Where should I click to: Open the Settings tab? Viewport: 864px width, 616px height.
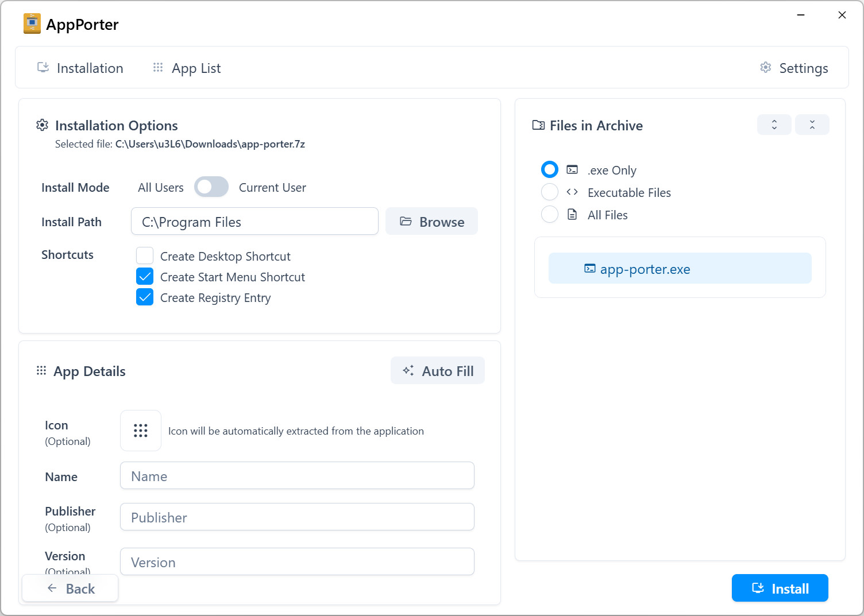tap(794, 68)
